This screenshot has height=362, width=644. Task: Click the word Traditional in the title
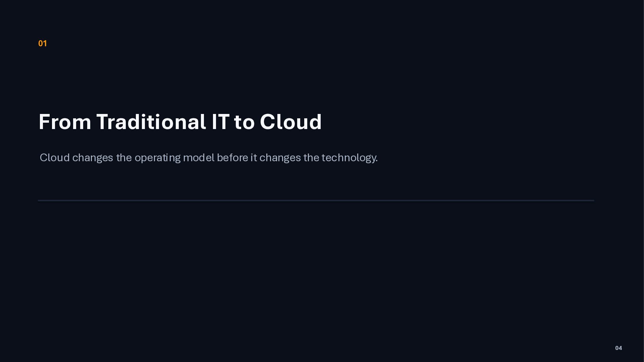coord(151,122)
